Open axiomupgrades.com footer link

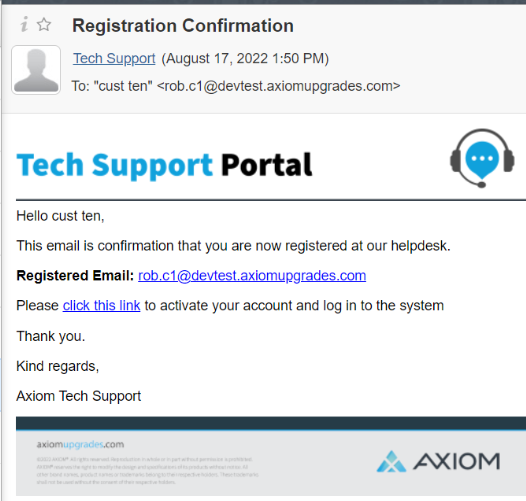tap(81, 444)
